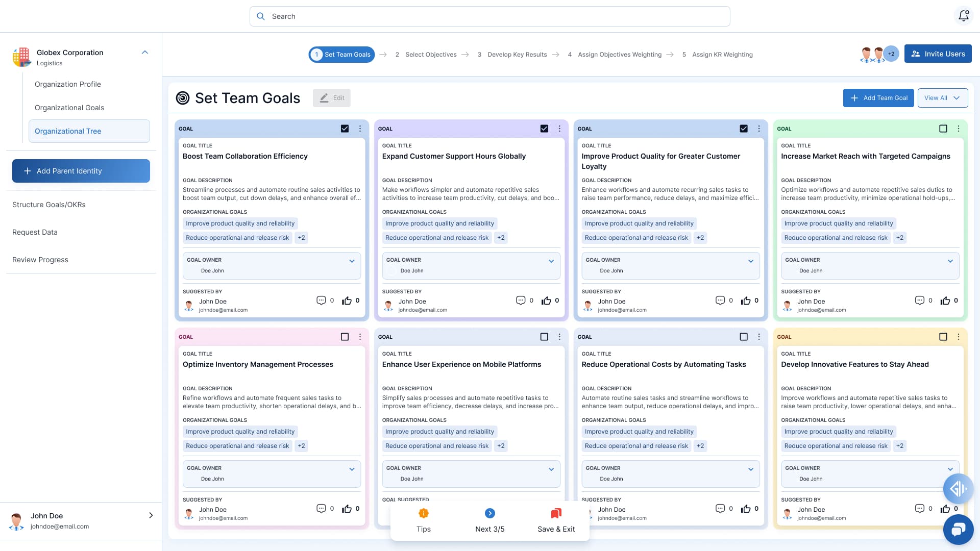Expand Goal Owner dropdown on Enhance User Experience card

tap(551, 469)
